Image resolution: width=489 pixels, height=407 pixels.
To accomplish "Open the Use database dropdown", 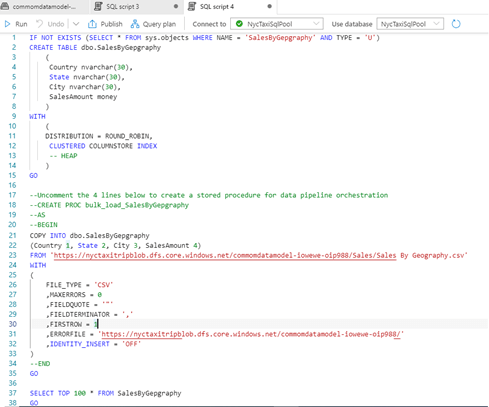I will (410, 24).
